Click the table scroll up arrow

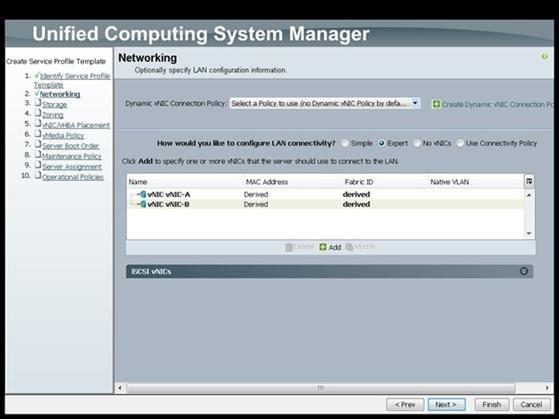529,195
